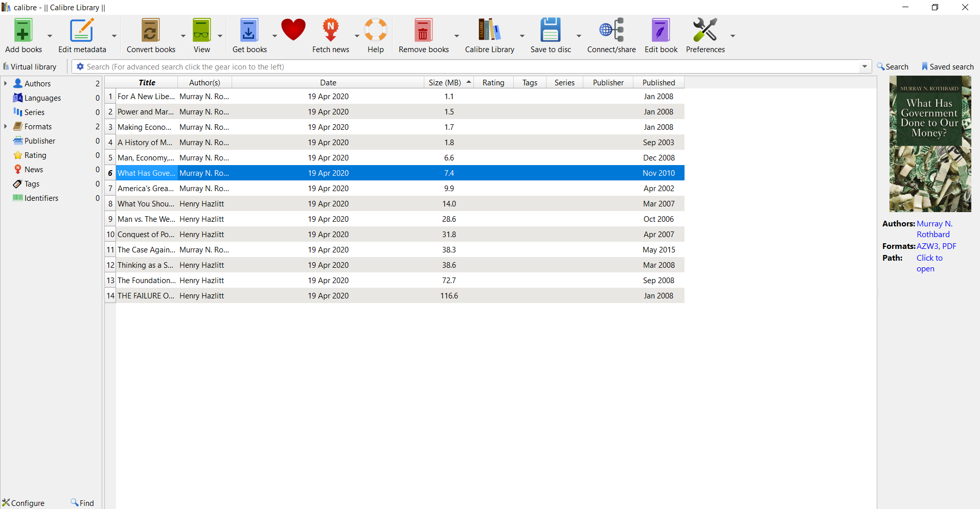
Task: Open the Calibre Library dropdown arrow
Action: pos(522,36)
